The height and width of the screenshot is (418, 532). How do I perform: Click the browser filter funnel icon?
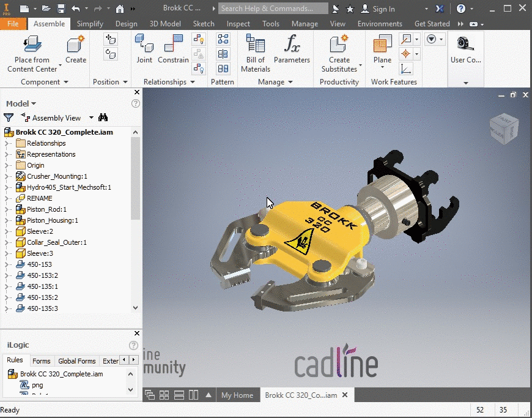[9, 118]
